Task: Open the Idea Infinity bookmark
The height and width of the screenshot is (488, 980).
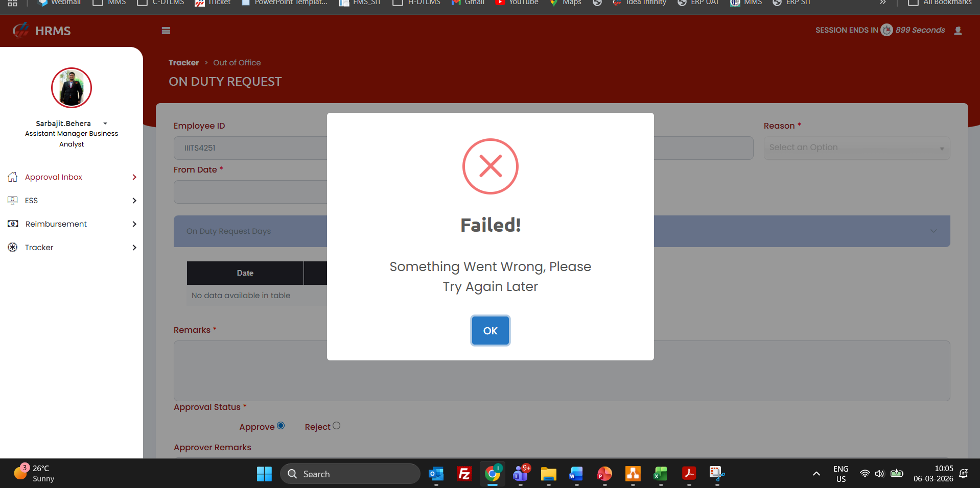Action: 639,3
